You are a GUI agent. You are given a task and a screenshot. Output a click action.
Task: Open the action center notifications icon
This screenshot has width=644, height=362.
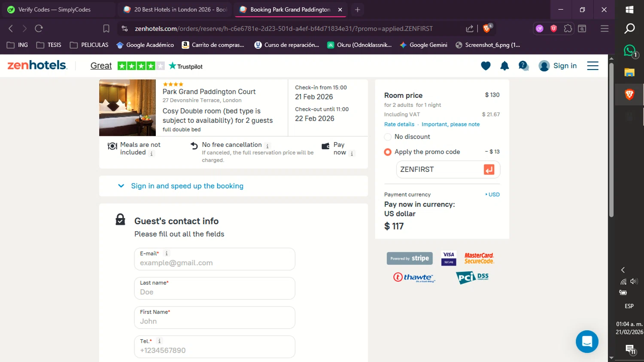coord(630,349)
